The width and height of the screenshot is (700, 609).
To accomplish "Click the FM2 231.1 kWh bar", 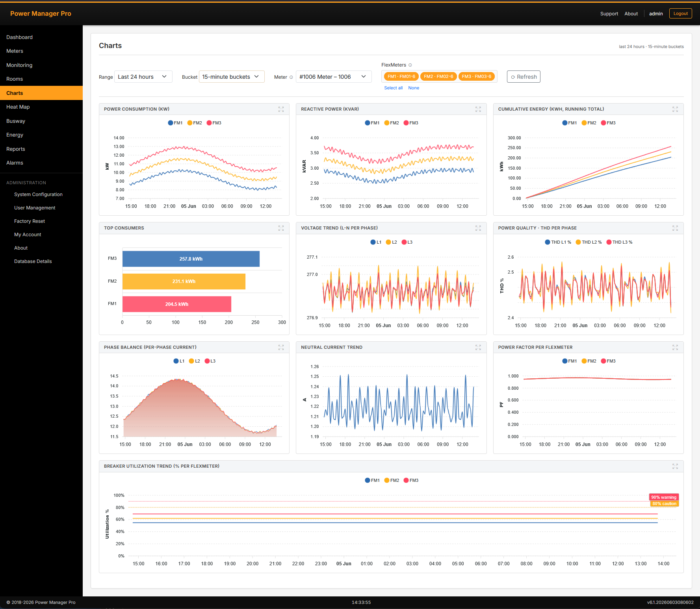I will (184, 281).
